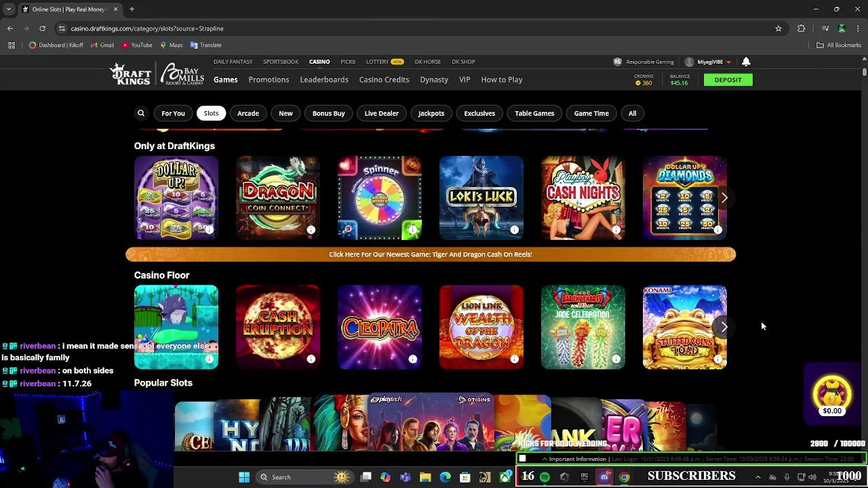
Task: Select the New category
Action: 285,113
